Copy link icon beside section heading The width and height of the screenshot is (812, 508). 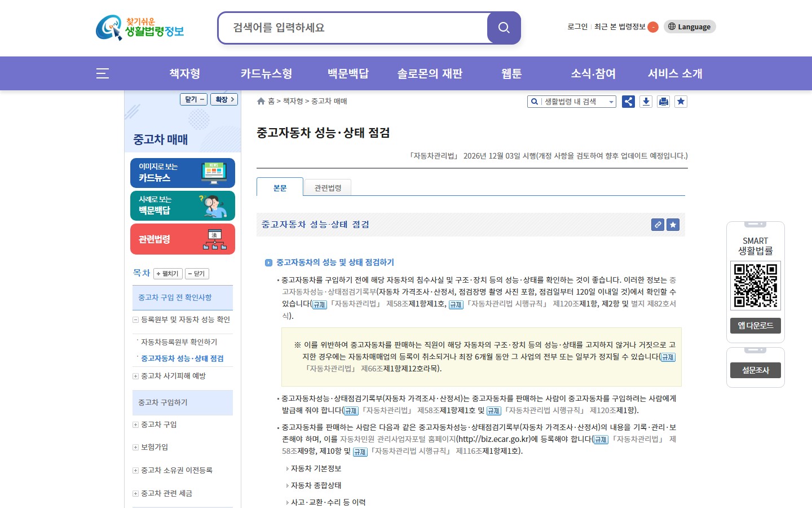click(657, 225)
